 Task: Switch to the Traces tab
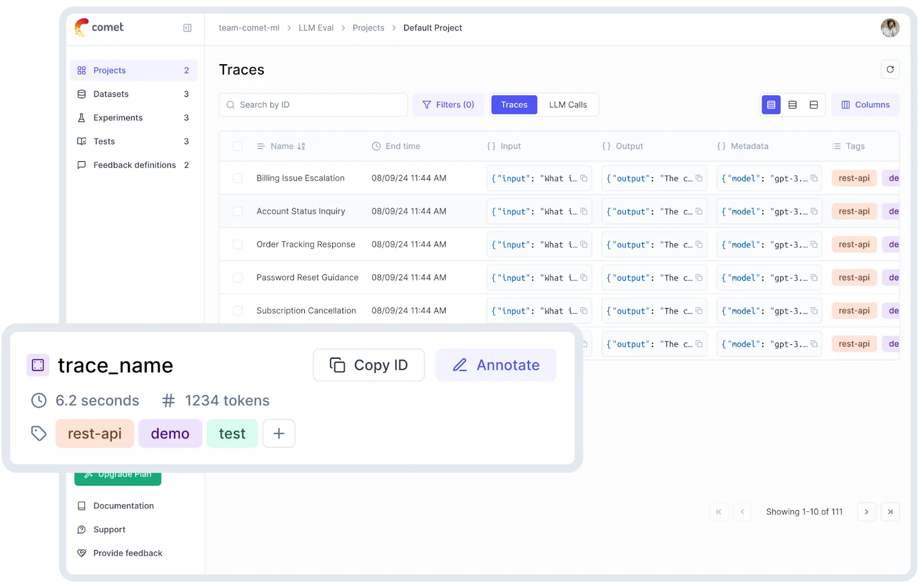pos(514,105)
